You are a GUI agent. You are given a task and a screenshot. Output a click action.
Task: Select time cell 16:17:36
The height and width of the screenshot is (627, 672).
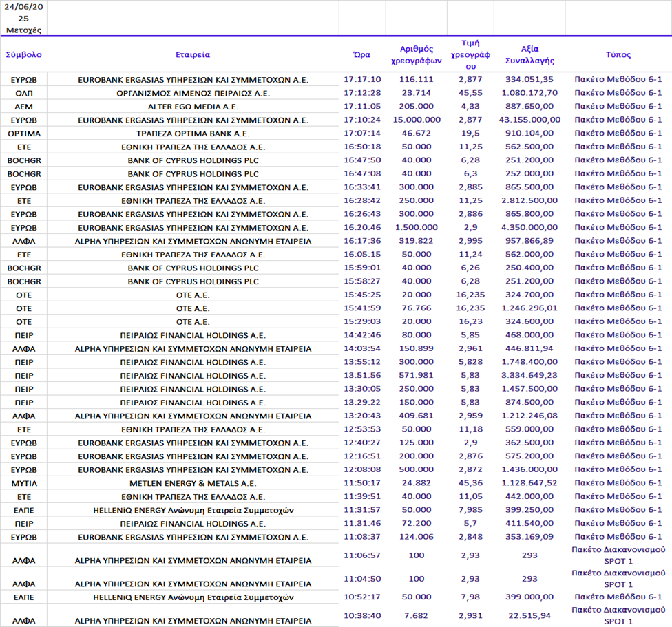(362, 241)
